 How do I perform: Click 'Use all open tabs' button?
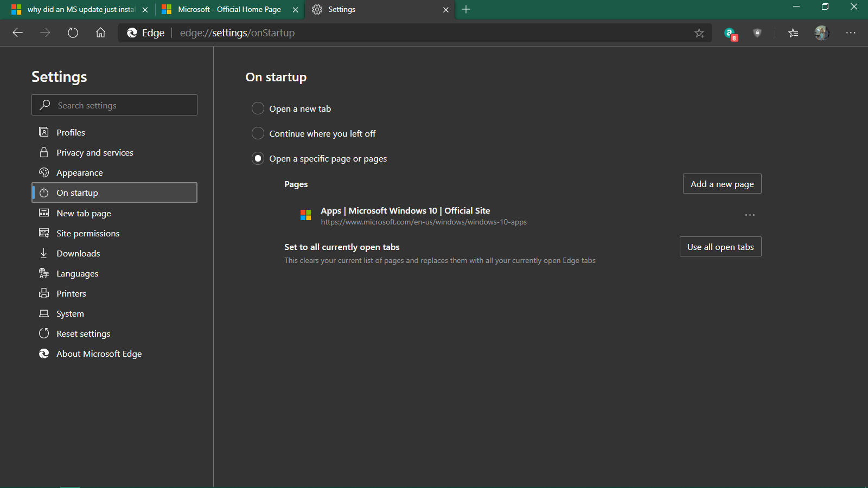720,247
